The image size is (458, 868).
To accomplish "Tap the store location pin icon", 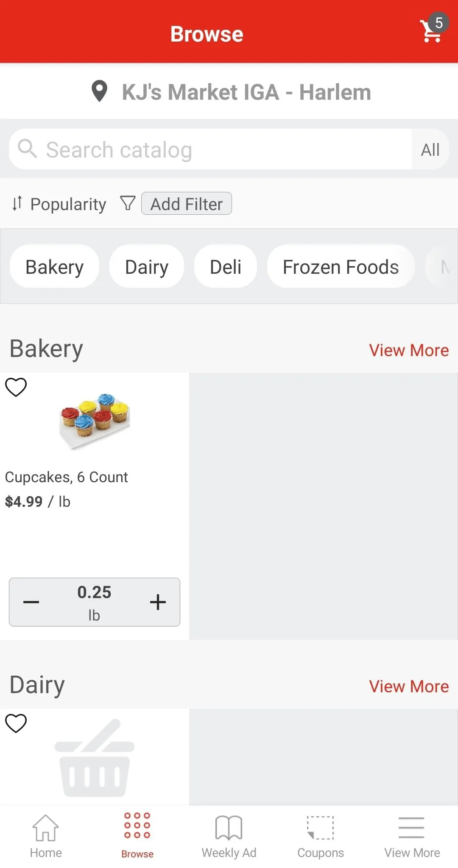I will coord(100,91).
